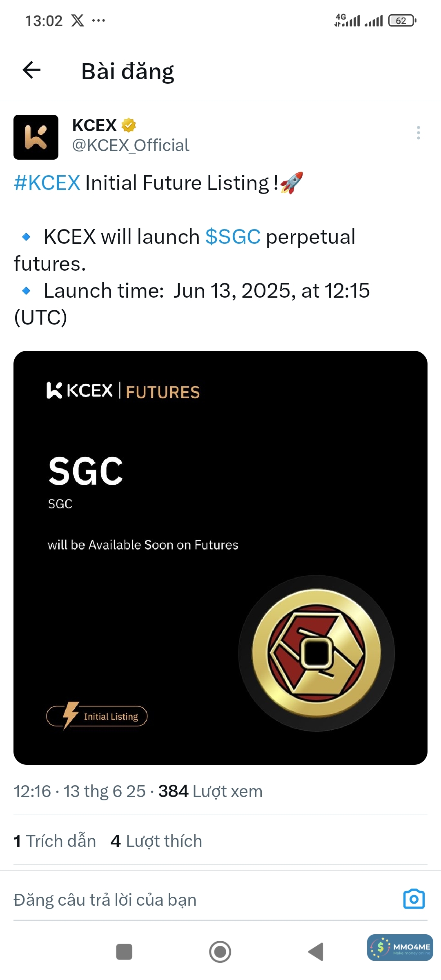Viewport: 441px width, 980px height.
Task: Tap the MMO4ME floating badge
Action: point(400,947)
